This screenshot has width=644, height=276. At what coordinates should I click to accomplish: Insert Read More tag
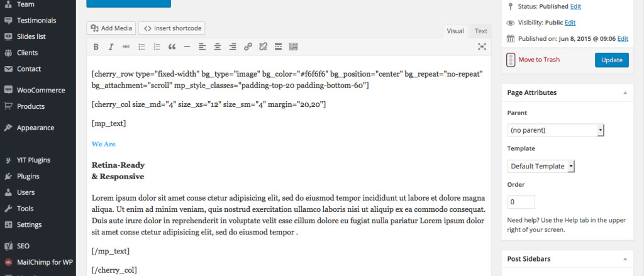click(x=278, y=47)
